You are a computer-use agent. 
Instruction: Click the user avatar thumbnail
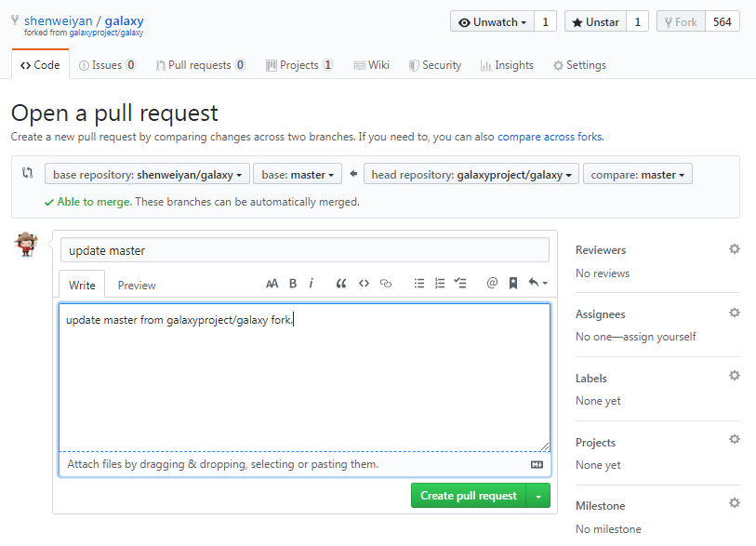(x=26, y=244)
